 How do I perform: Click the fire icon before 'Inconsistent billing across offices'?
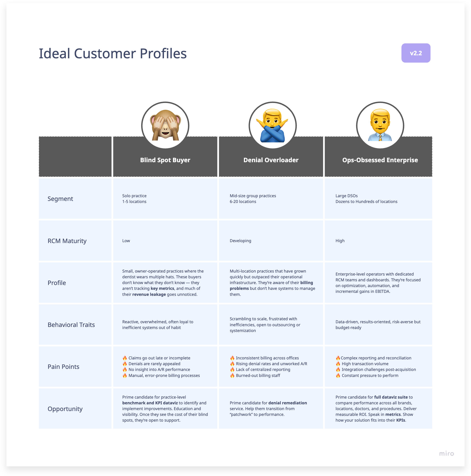[232, 358]
